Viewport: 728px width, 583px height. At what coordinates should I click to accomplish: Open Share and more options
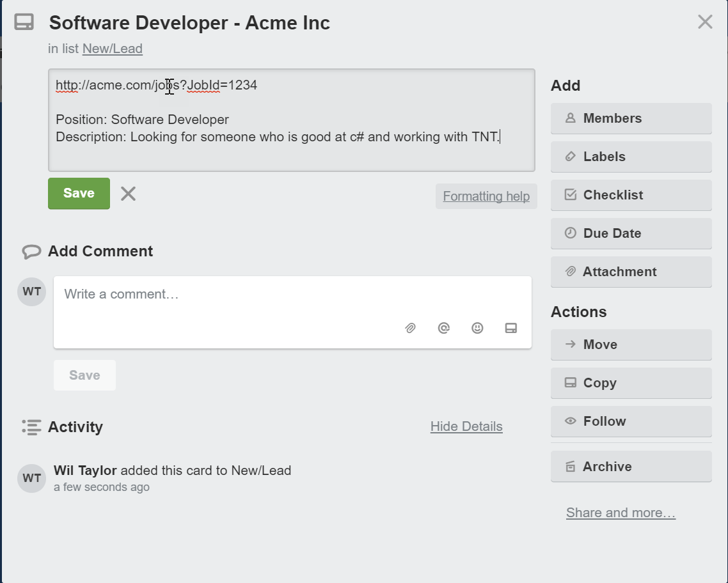pos(621,513)
